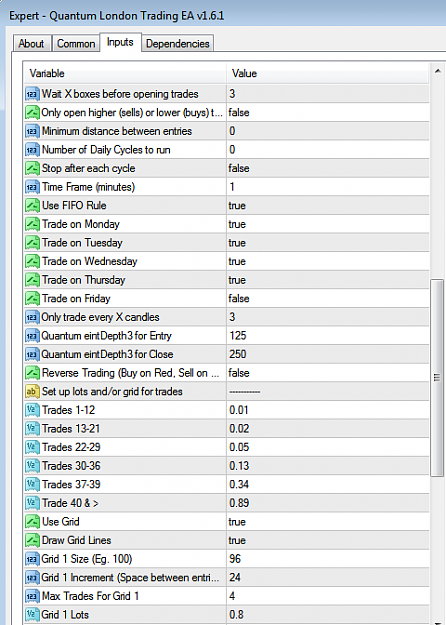Viewport: 446px width, 625px height.
Task: Select the 0.34 value of Trades 37-39
Action: coord(239,485)
